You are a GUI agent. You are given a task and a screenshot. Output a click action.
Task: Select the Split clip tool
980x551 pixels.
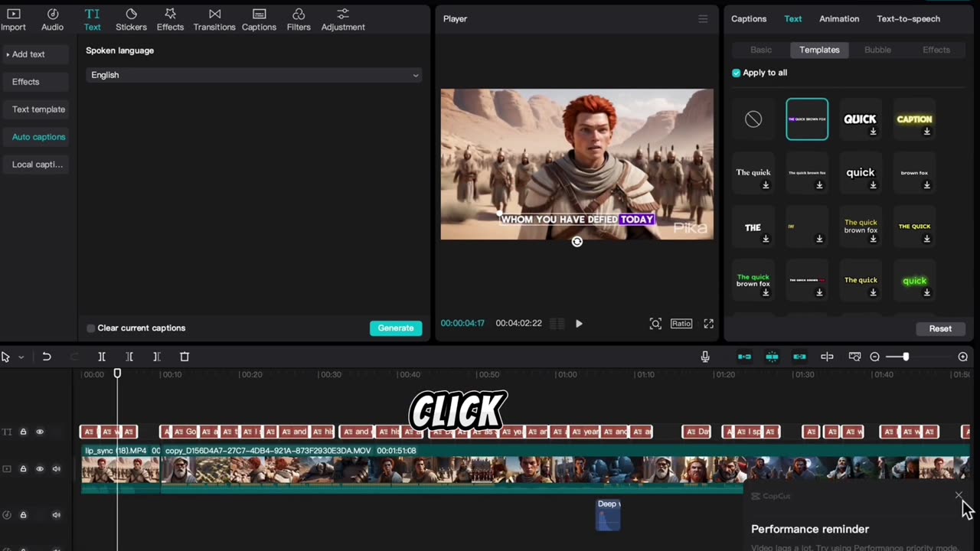tap(102, 357)
